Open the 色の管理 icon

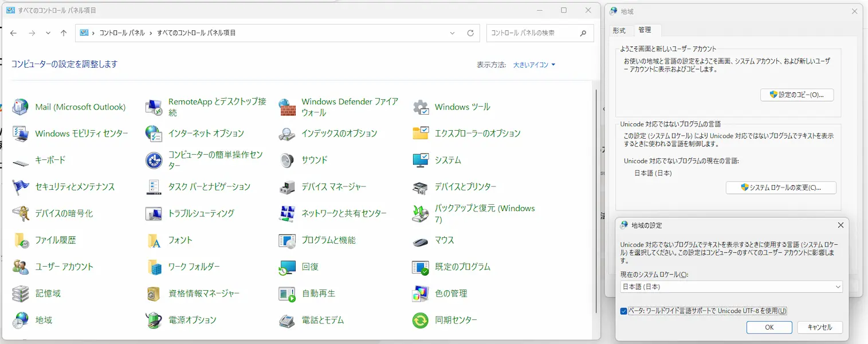[421, 294]
